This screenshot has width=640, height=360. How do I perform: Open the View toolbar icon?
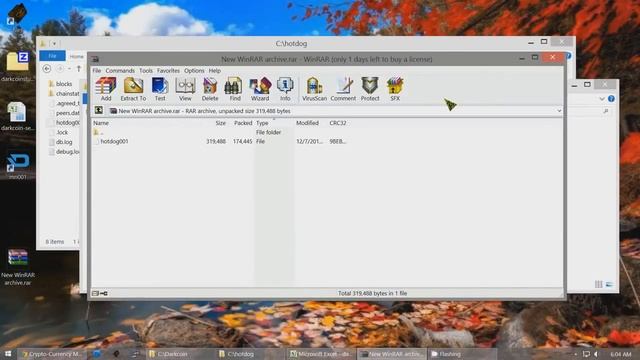185,89
